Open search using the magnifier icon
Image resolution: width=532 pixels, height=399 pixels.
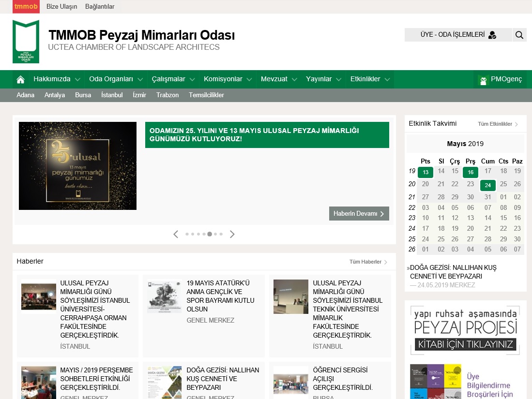(x=519, y=34)
